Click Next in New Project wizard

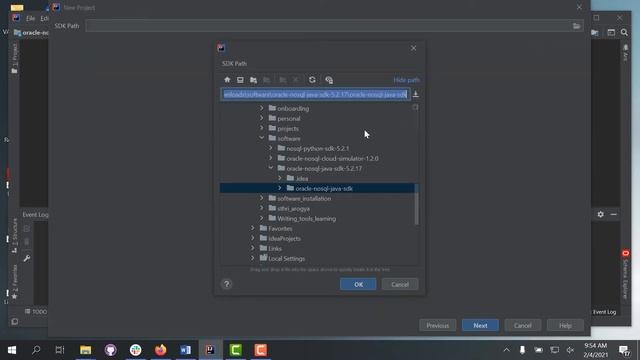[x=480, y=325]
